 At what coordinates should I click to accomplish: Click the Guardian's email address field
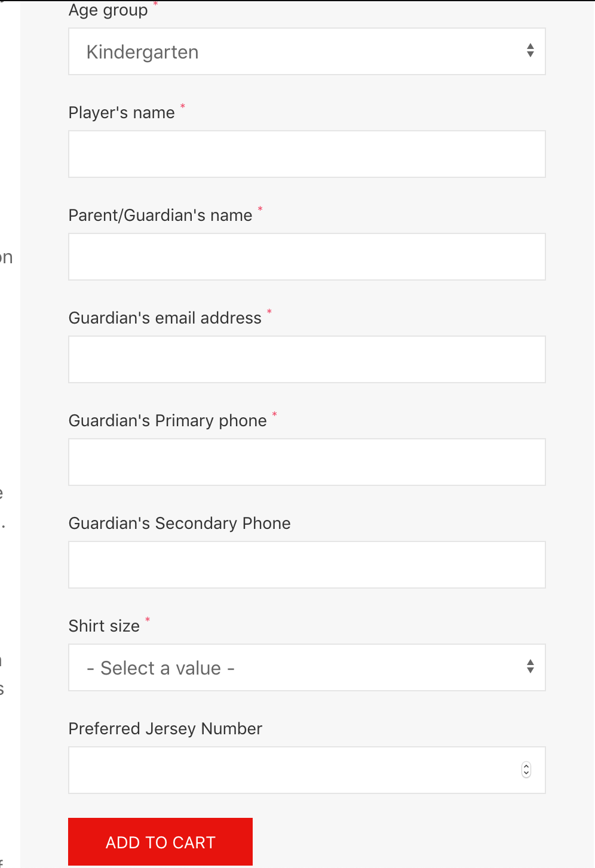(x=306, y=359)
